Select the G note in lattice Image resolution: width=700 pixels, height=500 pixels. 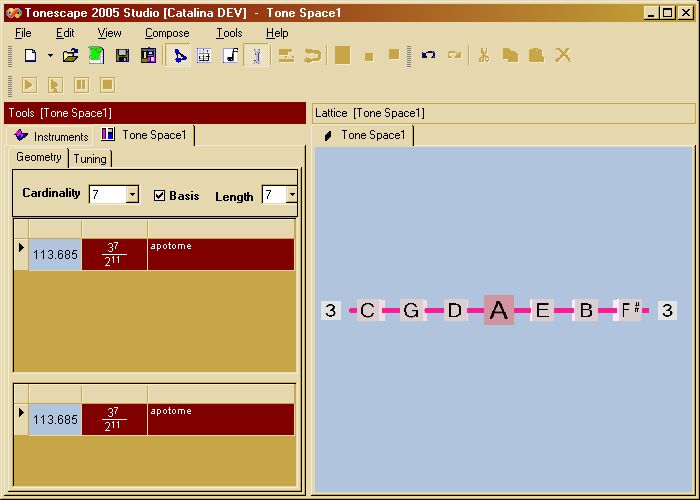[x=411, y=310]
